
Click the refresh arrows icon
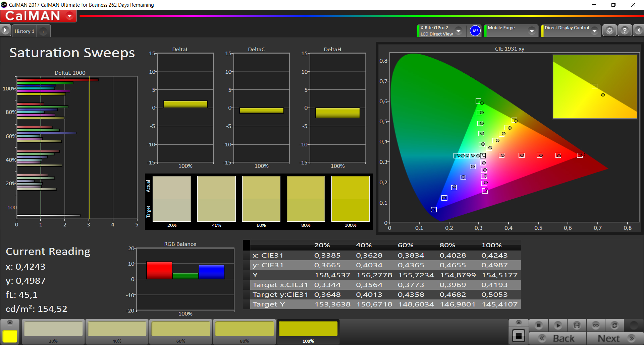pyautogui.click(x=614, y=325)
